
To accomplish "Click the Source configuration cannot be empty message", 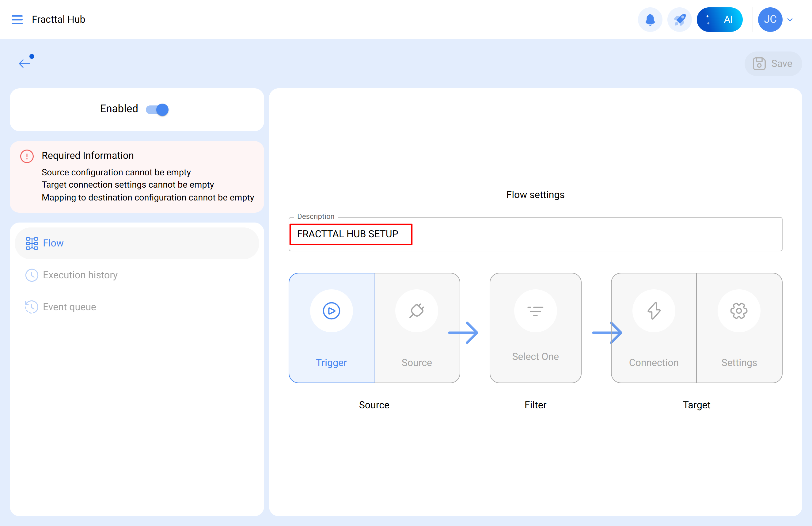I will (116, 172).
